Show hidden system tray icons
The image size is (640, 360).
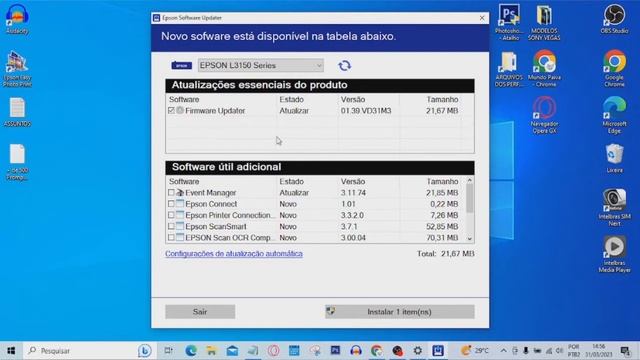[504, 351]
